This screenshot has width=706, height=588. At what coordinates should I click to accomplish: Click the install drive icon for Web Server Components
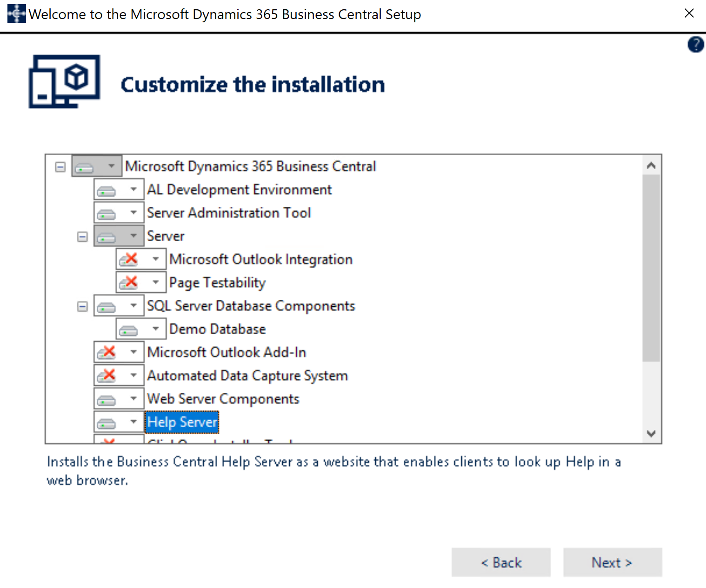(x=107, y=400)
